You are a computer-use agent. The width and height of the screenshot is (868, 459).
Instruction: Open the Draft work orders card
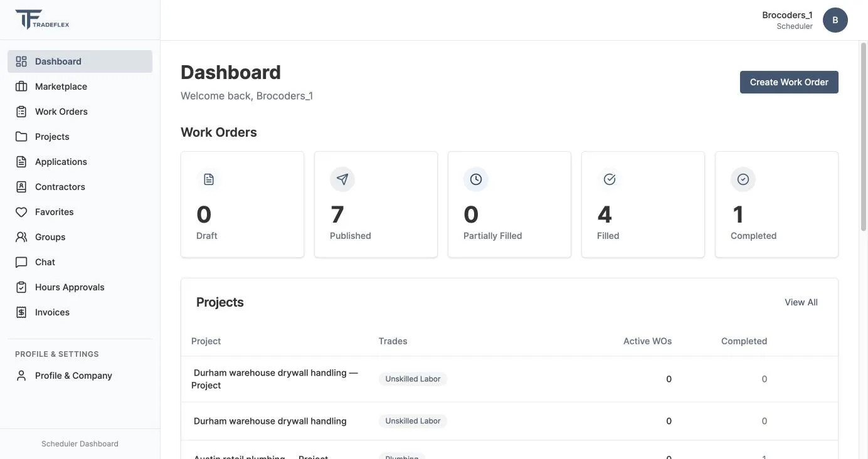pos(242,204)
